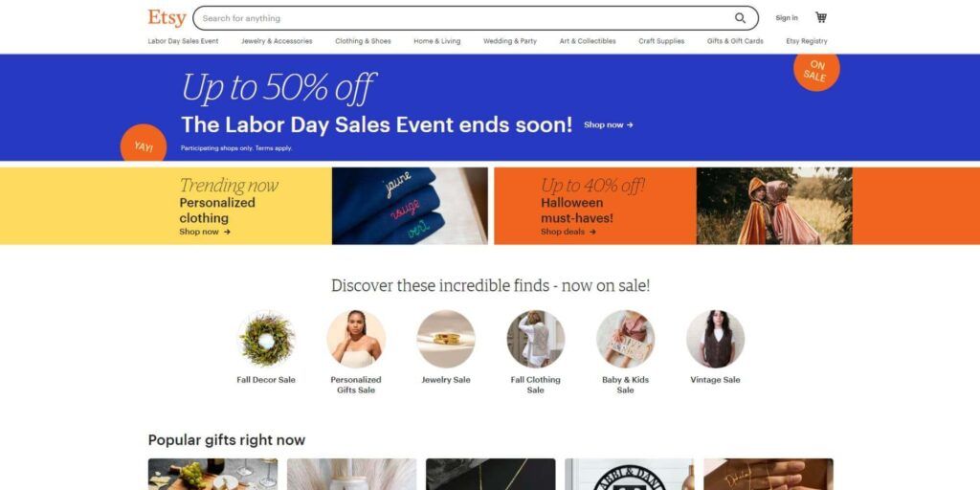Open the Jewelry & Accessories menu
980x490 pixels.
coord(277,41)
